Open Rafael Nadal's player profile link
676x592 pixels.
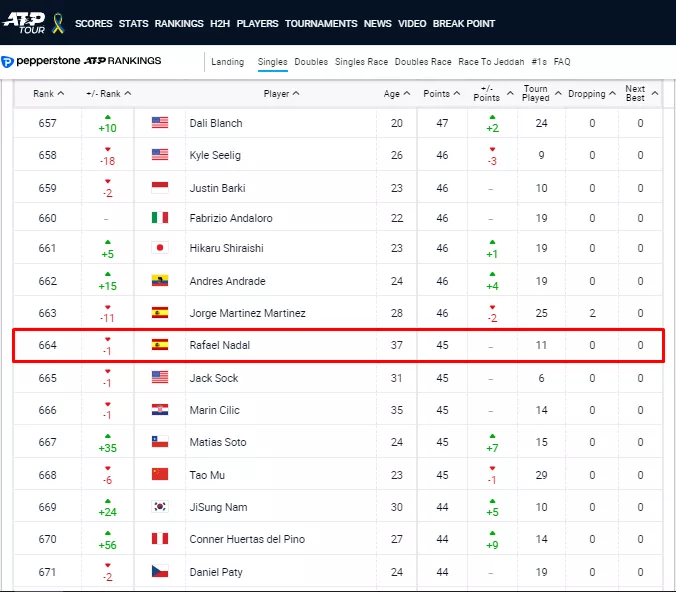coord(222,345)
